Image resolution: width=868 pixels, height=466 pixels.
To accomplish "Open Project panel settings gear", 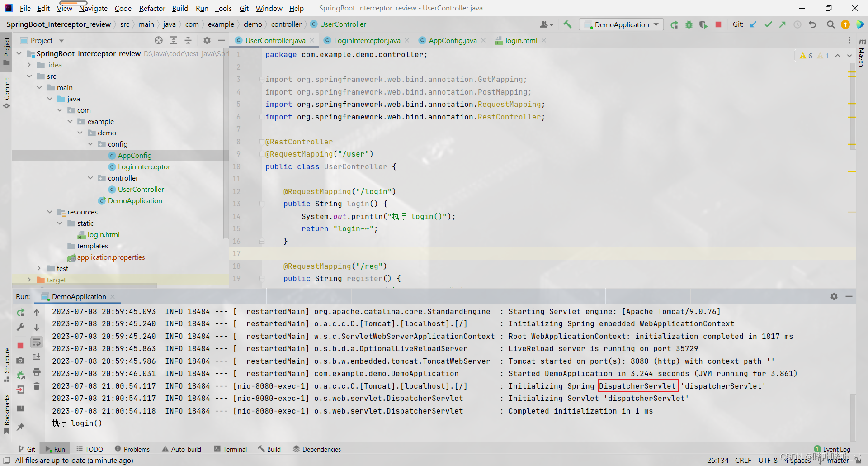I will (x=207, y=40).
